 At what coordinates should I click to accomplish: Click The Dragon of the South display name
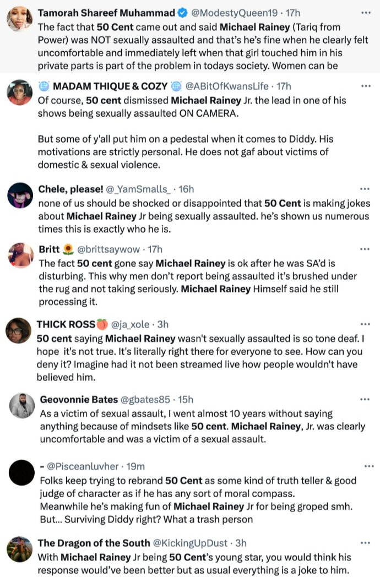coord(94,543)
